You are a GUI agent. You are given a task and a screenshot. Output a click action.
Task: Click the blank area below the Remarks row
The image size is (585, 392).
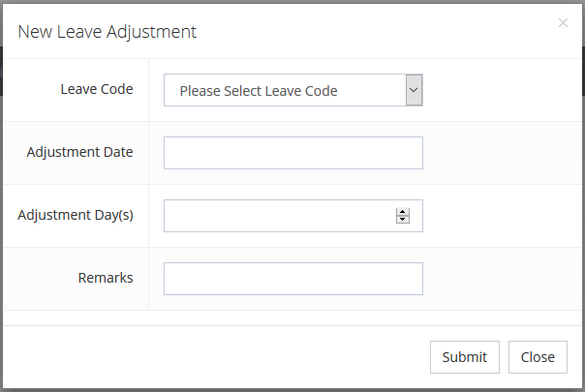(x=291, y=317)
